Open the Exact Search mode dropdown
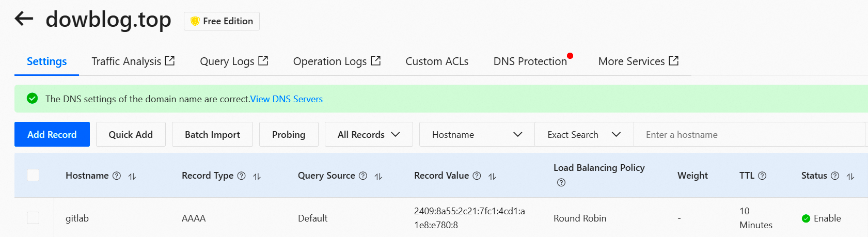The width and height of the screenshot is (868, 237). [583, 135]
